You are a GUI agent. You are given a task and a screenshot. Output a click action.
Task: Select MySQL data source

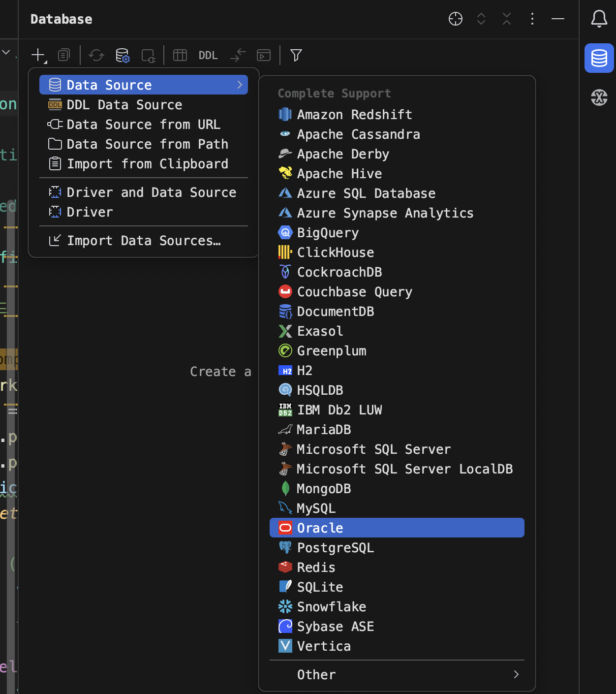pyautogui.click(x=397, y=508)
